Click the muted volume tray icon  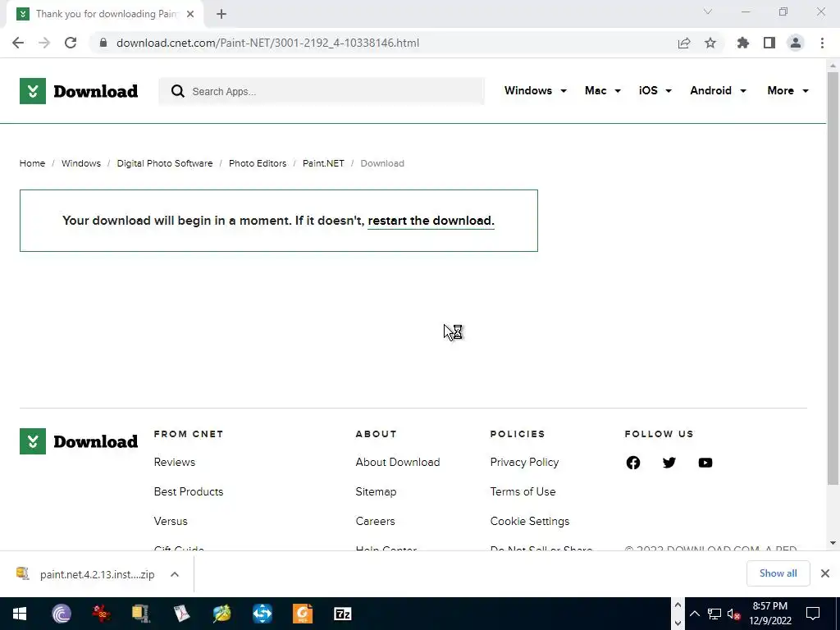[733, 614]
